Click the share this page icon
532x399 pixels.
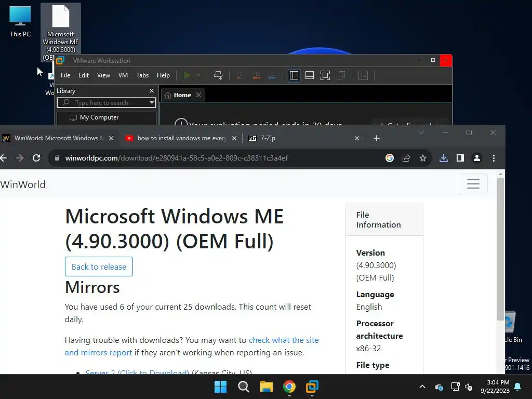click(x=406, y=158)
